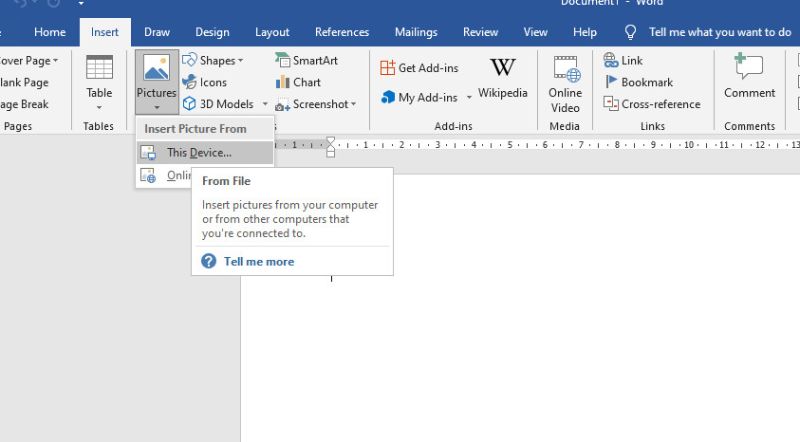Switch to the References tab
The image size is (800, 442).
pyautogui.click(x=342, y=32)
